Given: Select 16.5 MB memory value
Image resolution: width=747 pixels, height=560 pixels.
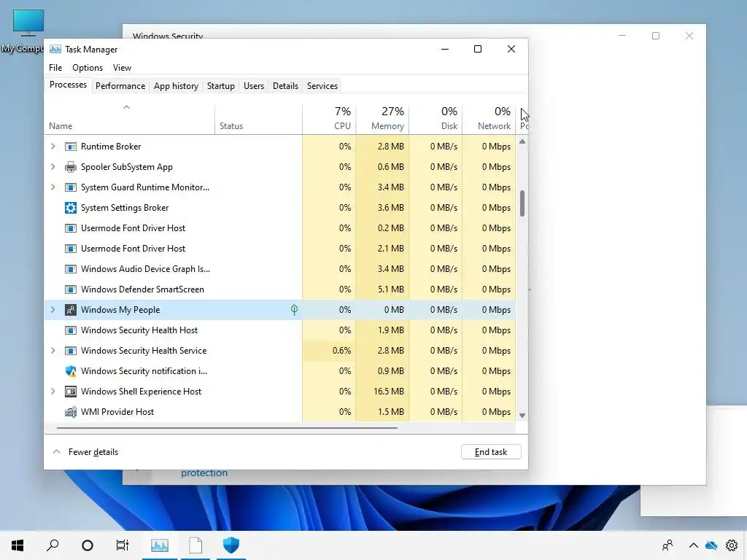Looking at the screenshot, I should (388, 392).
